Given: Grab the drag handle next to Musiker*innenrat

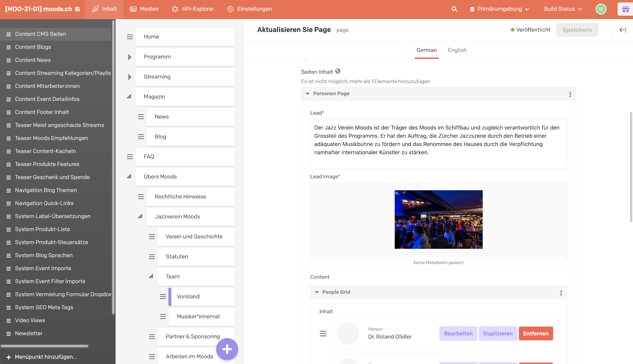Looking at the screenshot, I should pos(163,316).
